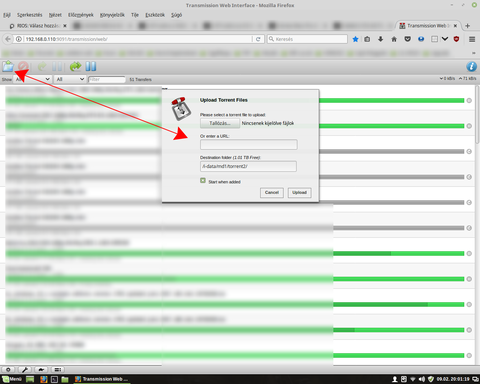This screenshot has width=480, height=384.
Task: Open the Súgó menu
Action: coord(176,15)
